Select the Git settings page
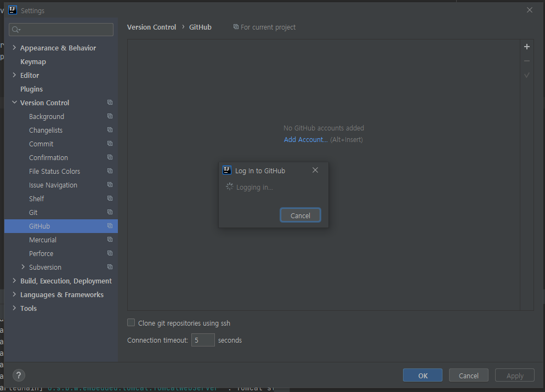 pyautogui.click(x=33, y=212)
